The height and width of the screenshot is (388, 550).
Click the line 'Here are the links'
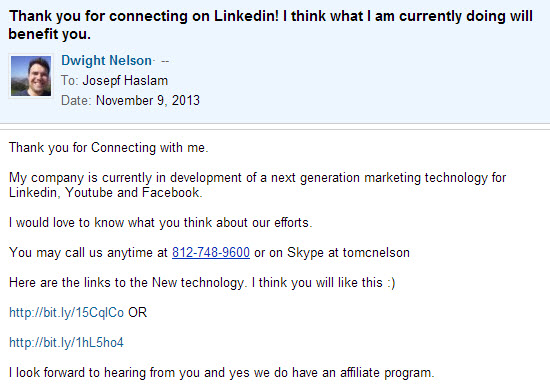(x=202, y=283)
